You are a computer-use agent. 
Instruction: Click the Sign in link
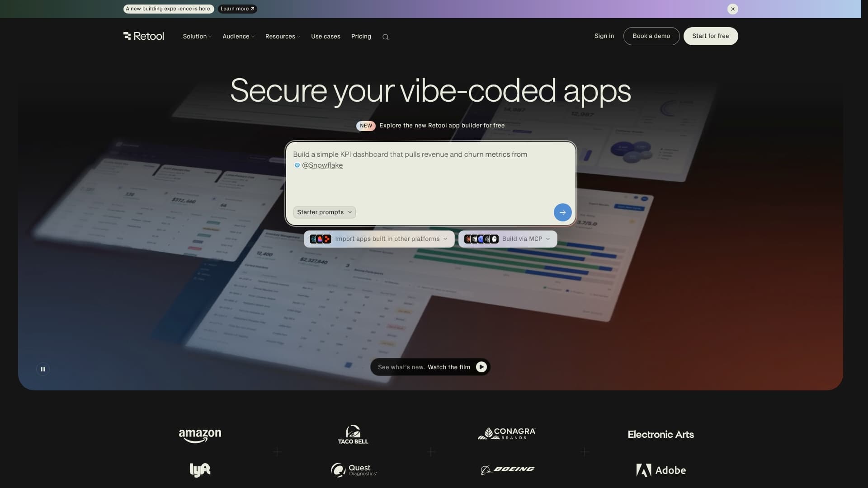604,36
